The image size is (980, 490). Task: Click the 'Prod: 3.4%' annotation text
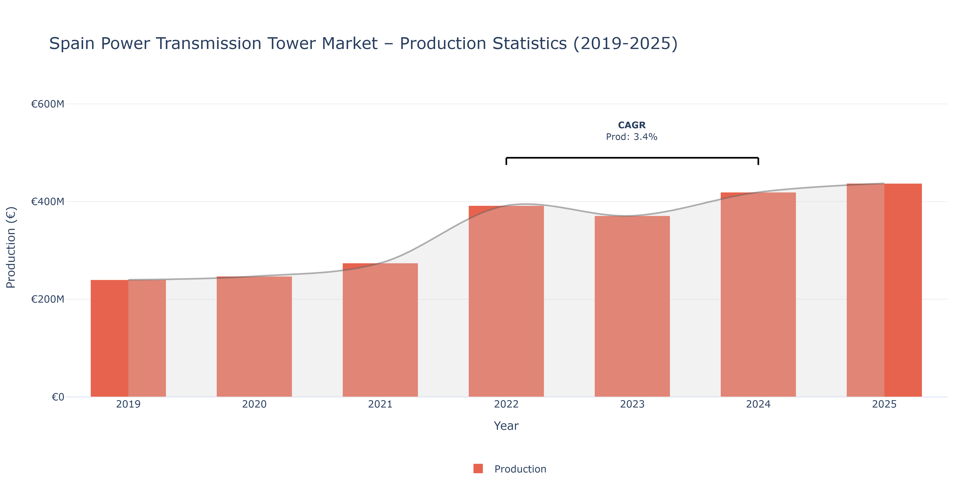[x=631, y=137]
